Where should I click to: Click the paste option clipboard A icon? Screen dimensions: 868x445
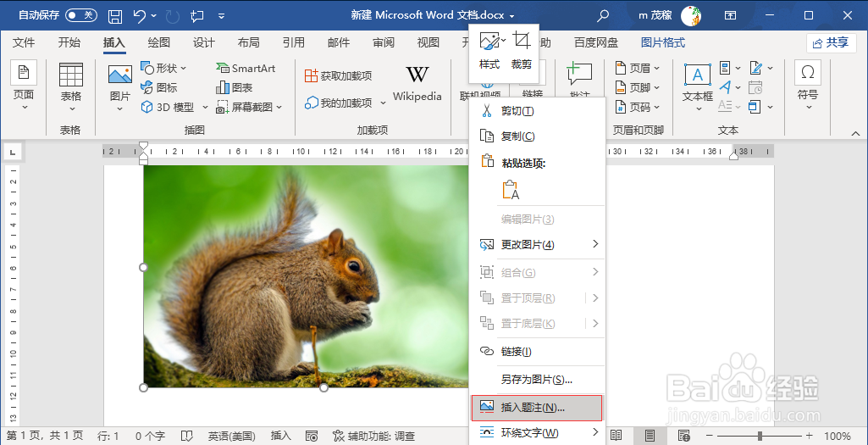pyautogui.click(x=511, y=190)
